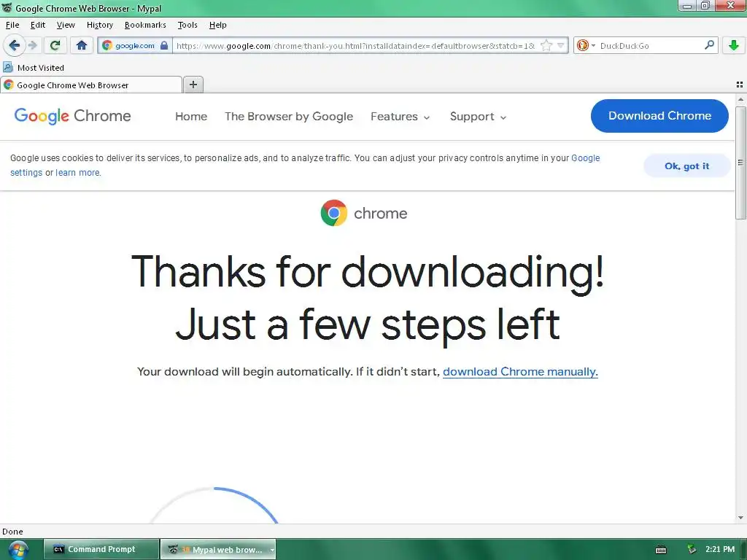Open the Edit menu
This screenshot has width=747, height=560.
click(x=38, y=25)
